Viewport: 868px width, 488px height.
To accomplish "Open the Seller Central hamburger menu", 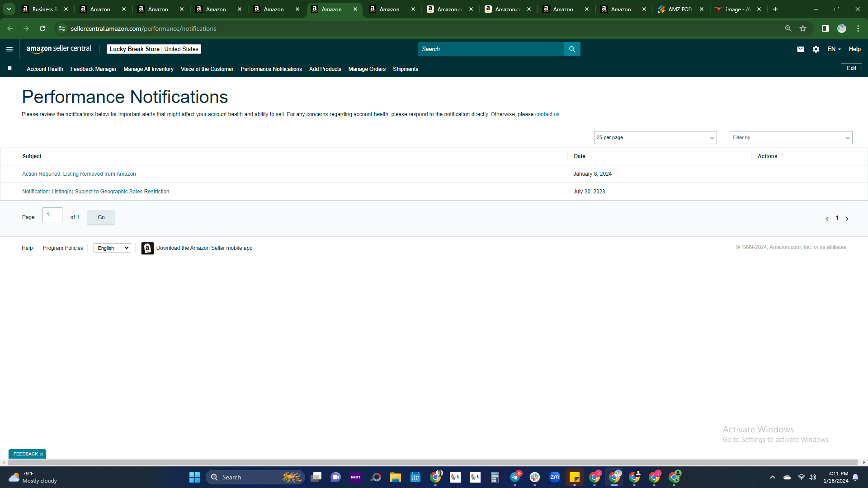I will (x=9, y=49).
